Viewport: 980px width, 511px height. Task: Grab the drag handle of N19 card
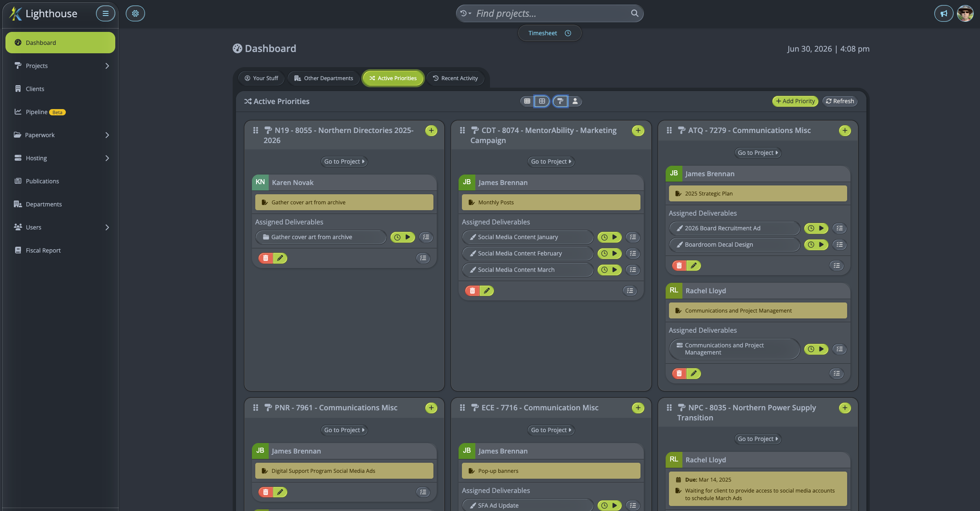256,130
